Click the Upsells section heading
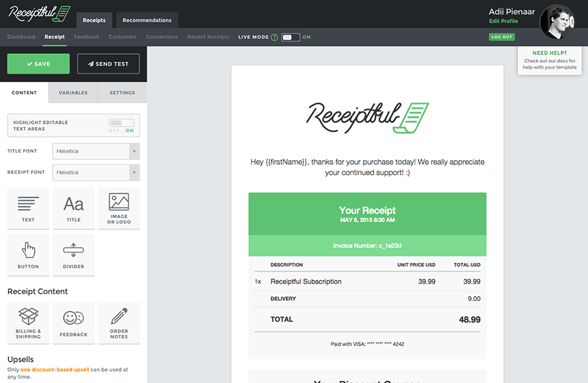Screen dimensions: 588x383 pyautogui.click(x=21, y=359)
